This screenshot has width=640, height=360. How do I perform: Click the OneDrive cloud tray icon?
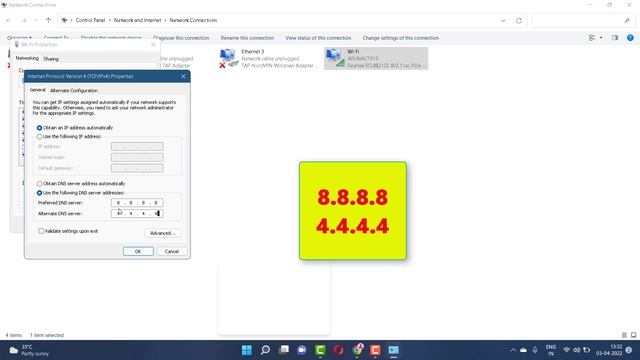coord(523,350)
